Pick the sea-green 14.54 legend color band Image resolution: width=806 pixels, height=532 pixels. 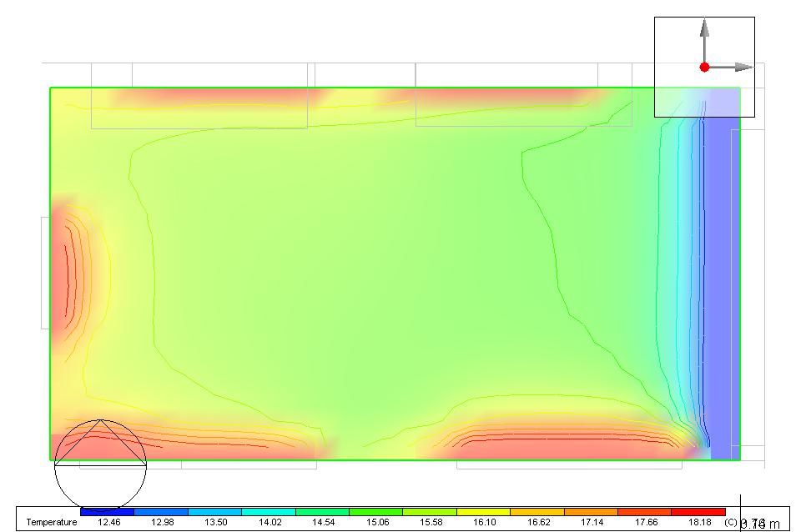322,512
